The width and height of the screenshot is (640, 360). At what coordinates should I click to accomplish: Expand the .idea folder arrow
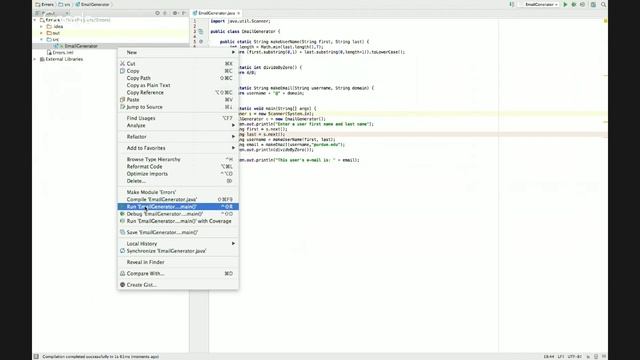click(42, 27)
